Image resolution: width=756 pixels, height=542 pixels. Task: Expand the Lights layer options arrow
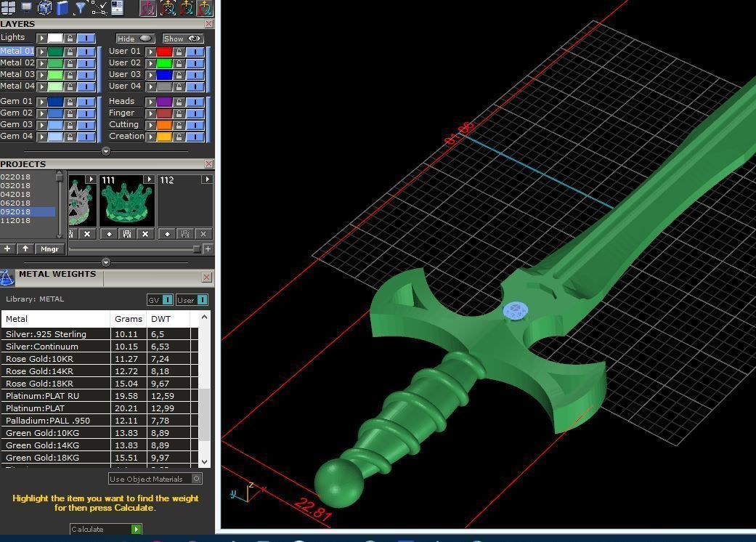[40, 37]
